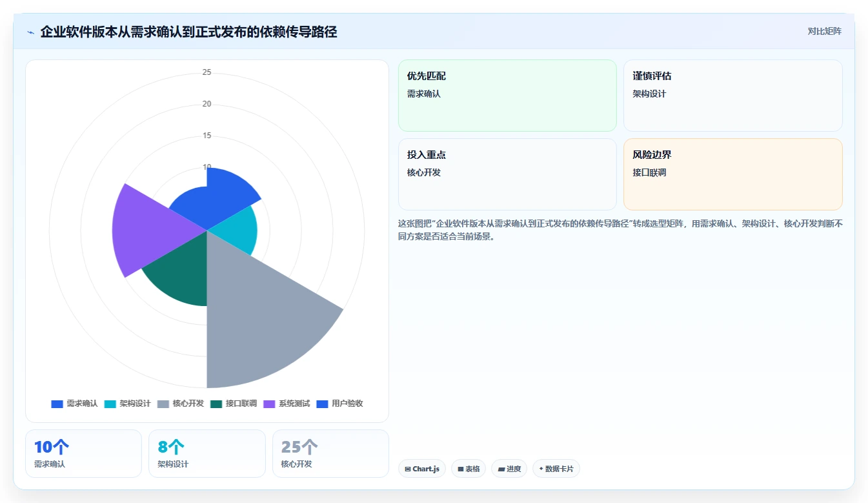Open the orange 风险边界 matrix card
The height and width of the screenshot is (503, 868).
point(732,174)
